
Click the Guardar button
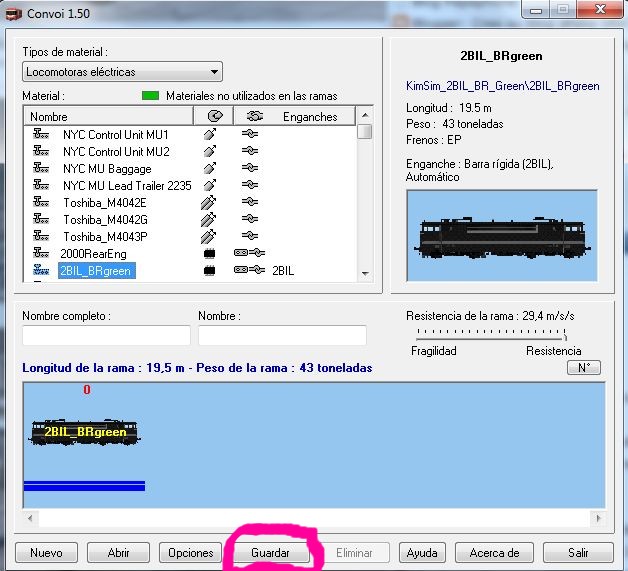(270, 552)
